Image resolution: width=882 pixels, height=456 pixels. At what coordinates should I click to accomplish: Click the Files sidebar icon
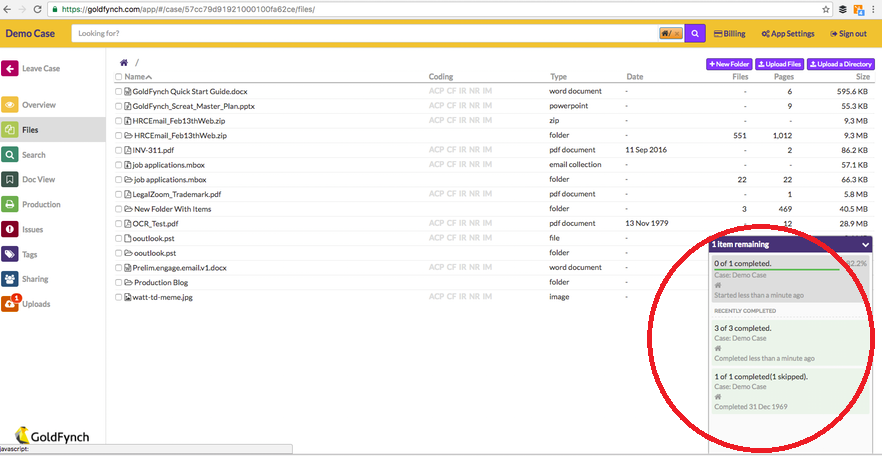point(10,130)
